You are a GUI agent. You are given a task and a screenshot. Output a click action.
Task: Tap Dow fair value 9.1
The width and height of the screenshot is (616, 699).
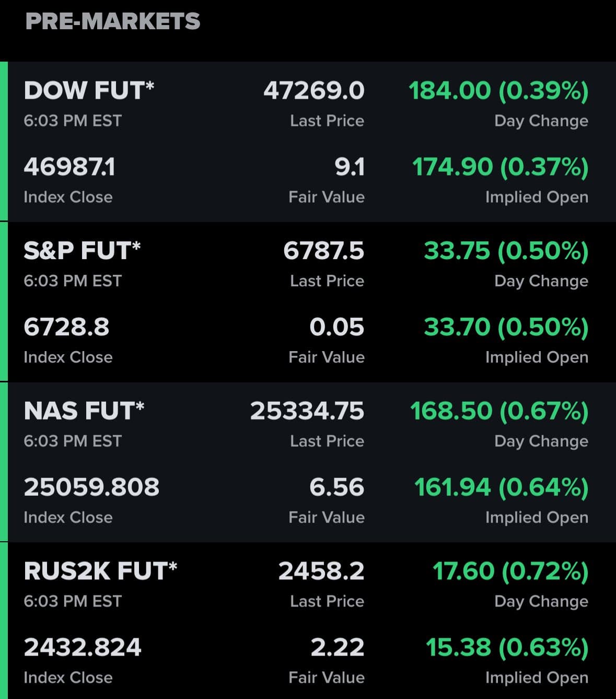(350, 167)
